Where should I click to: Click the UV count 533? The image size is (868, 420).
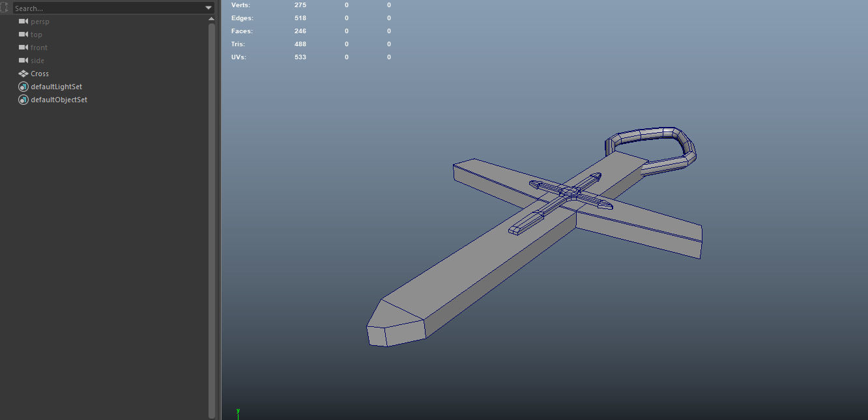coord(300,57)
